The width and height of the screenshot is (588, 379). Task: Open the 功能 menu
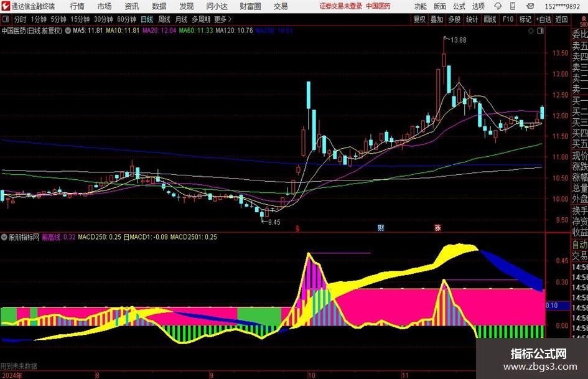point(421,6)
